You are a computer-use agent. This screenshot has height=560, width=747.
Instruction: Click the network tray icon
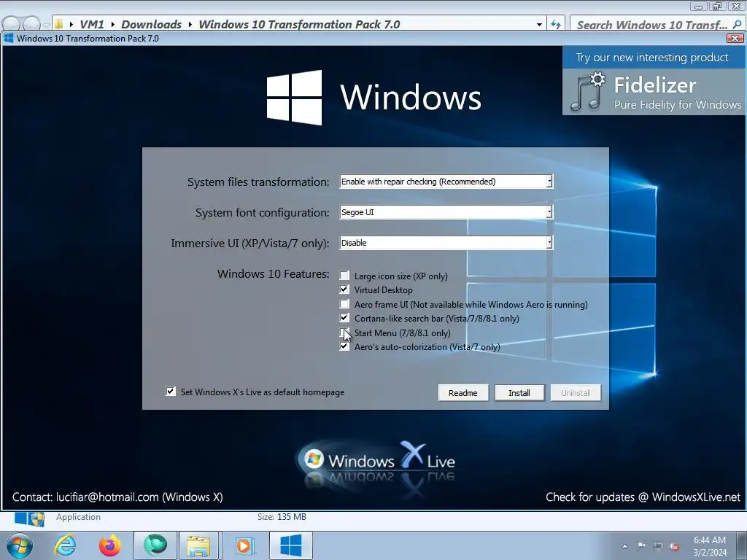658,546
